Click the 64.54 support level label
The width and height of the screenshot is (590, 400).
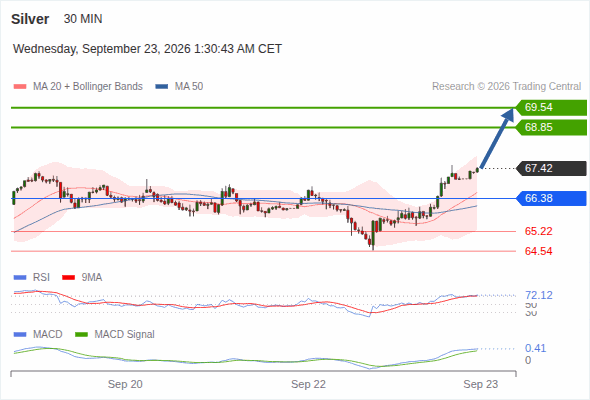538,251
